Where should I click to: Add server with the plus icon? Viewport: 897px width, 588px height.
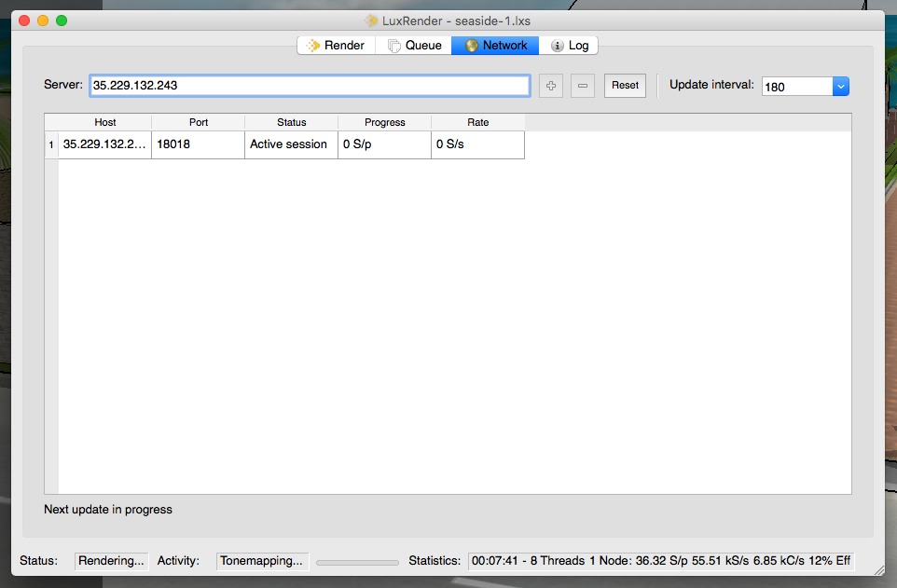coord(551,86)
